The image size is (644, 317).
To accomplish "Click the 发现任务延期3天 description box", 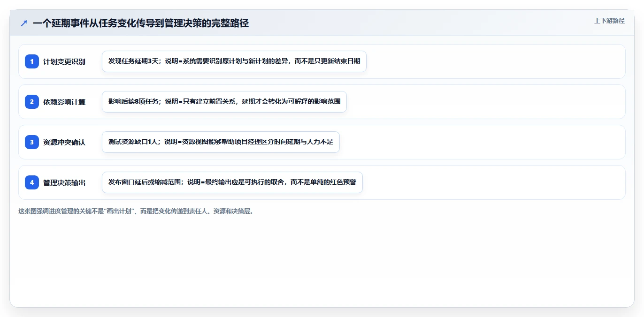I will pyautogui.click(x=234, y=61).
